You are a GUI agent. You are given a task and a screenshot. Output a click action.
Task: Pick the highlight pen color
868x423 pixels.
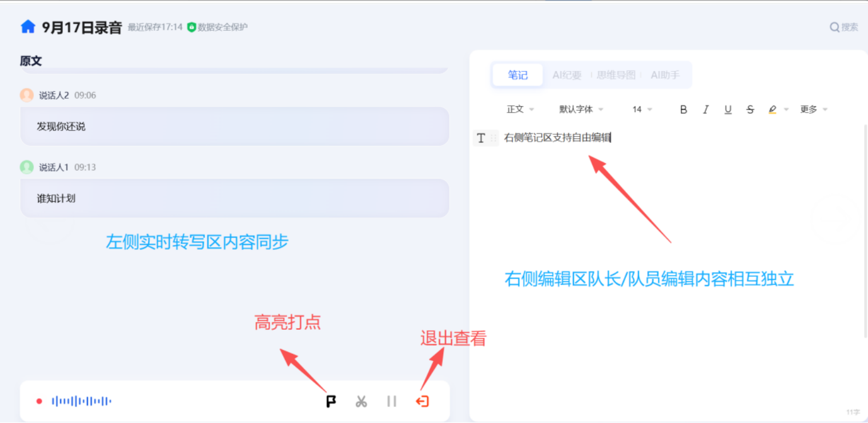[x=773, y=110]
